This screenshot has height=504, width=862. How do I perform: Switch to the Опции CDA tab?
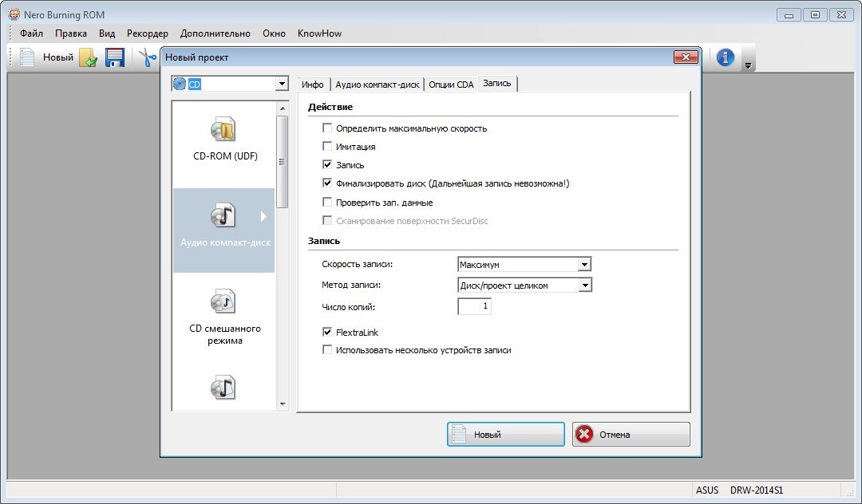[450, 85]
